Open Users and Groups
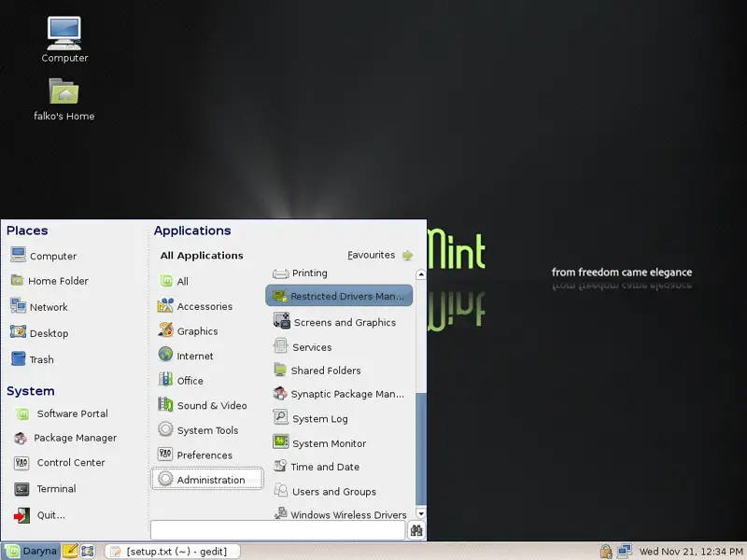Screen dimensions: 747x560 click(324, 491)
